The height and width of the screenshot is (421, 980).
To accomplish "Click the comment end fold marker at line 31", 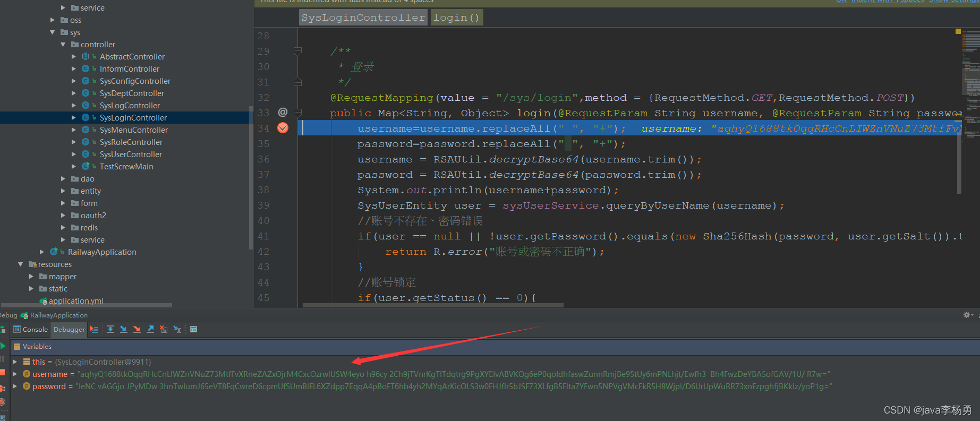I will tap(297, 82).
